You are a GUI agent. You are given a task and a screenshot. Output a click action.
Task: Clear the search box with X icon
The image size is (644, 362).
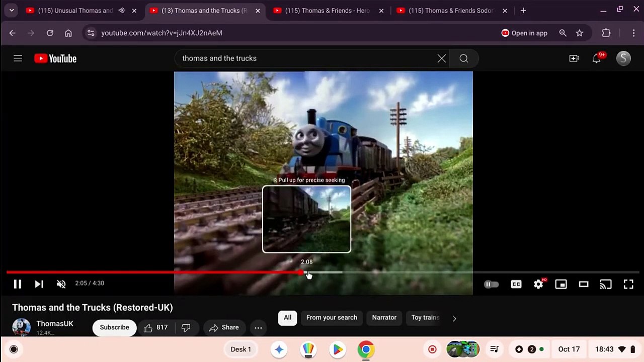[442, 58]
